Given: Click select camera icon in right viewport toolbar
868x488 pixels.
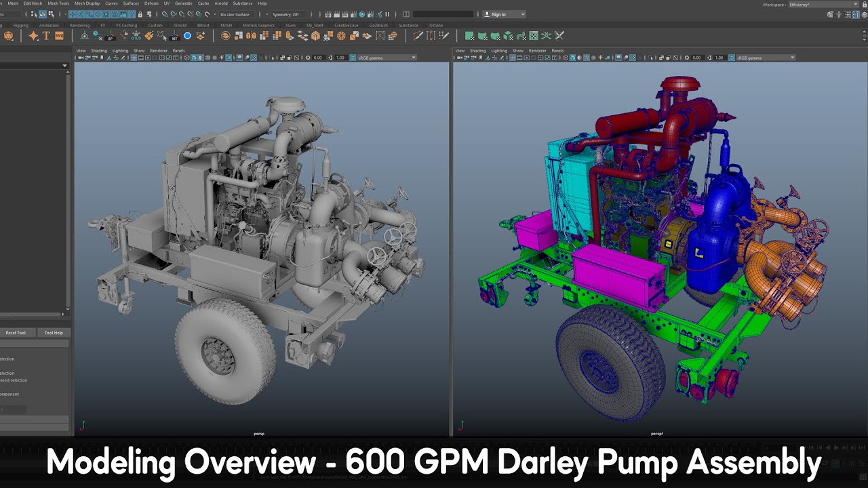Looking at the screenshot, I should coord(459,58).
